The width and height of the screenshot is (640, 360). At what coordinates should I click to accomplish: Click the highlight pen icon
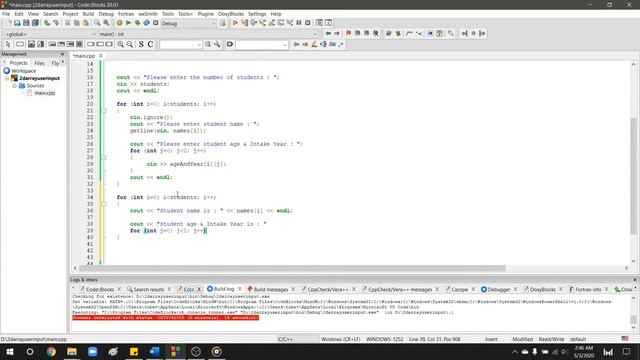tap(314, 44)
